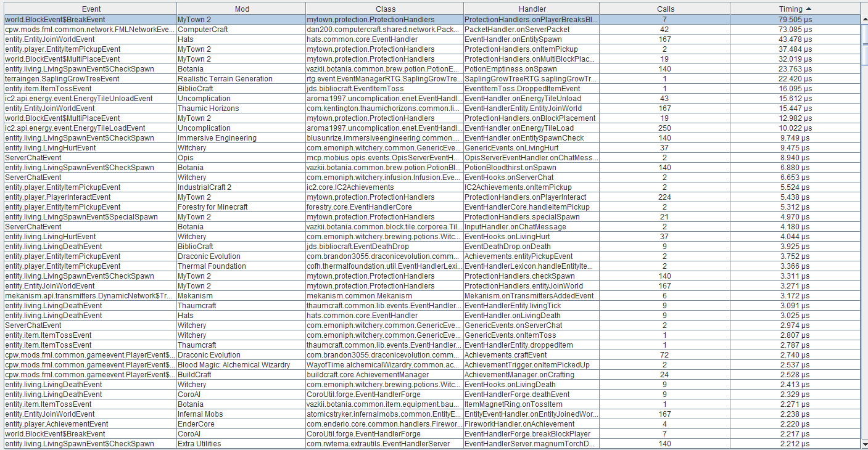Screen dimensions: 868x450
Task: Select the EventHandler.onEnergyTileLoad cell
Action: point(531,128)
